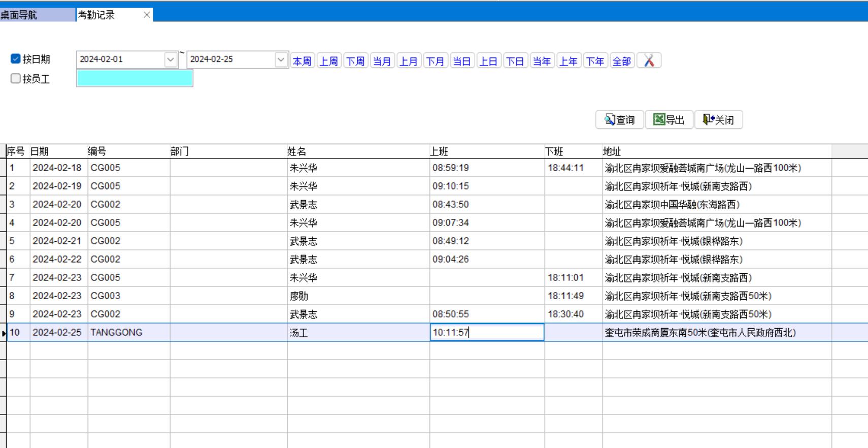
Task: Click the 当年 date shortcut
Action: coord(542,61)
